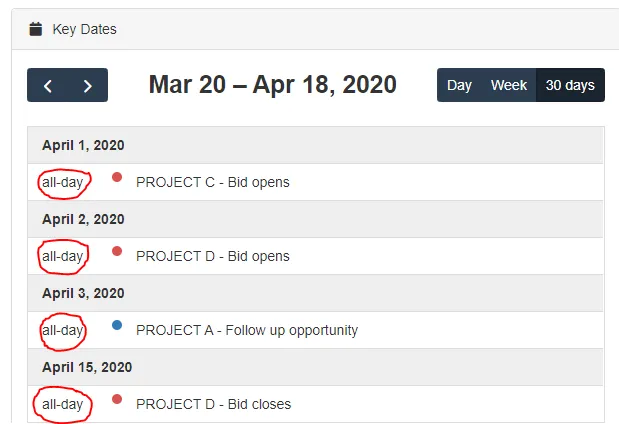
Task: Open PROJECT D - Bid opens event
Action: pos(212,256)
